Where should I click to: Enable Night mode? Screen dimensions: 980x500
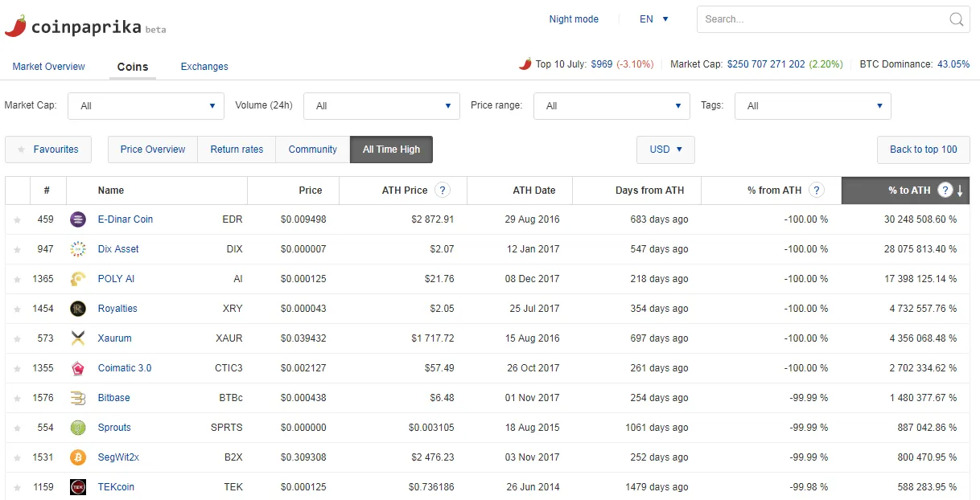coord(574,19)
